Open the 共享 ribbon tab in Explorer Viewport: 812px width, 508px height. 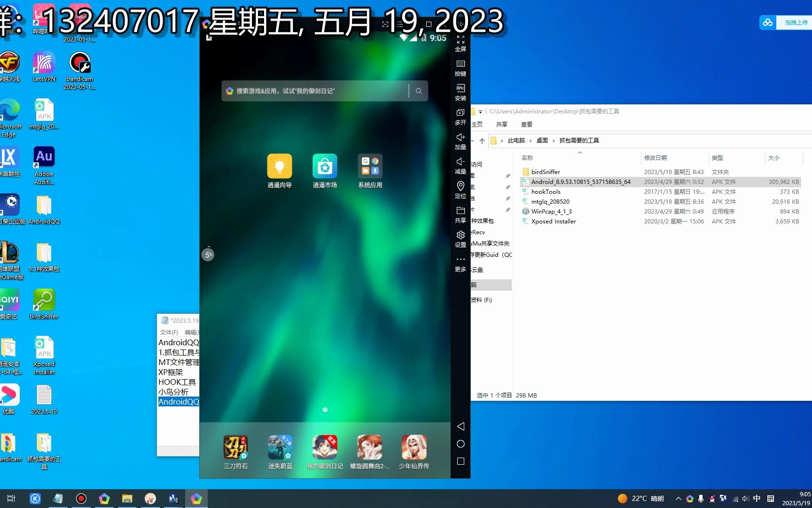(x=501, y=124)
